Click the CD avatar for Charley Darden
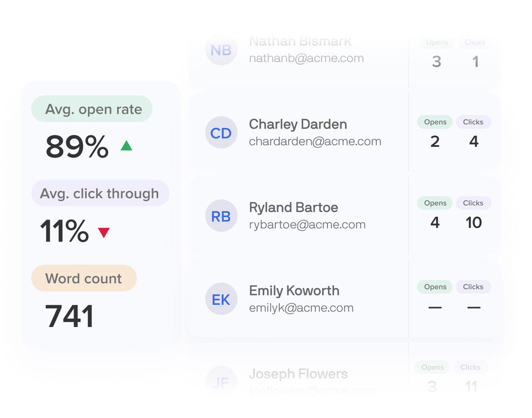Image resolution: width=532 pixels, height=418 pixels. coord(221,132)
